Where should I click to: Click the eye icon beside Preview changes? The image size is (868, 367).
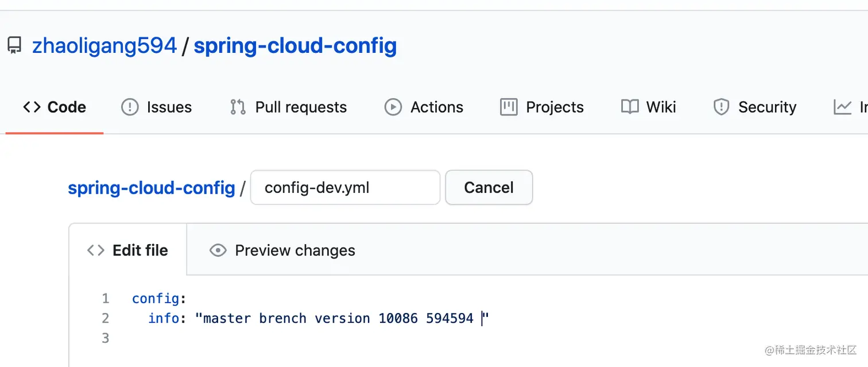point(218,250)
